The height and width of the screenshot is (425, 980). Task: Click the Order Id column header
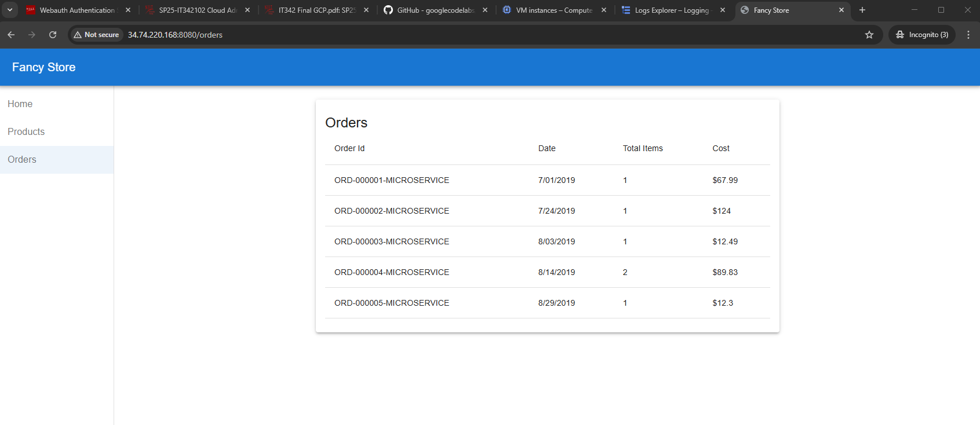[349, 148]
